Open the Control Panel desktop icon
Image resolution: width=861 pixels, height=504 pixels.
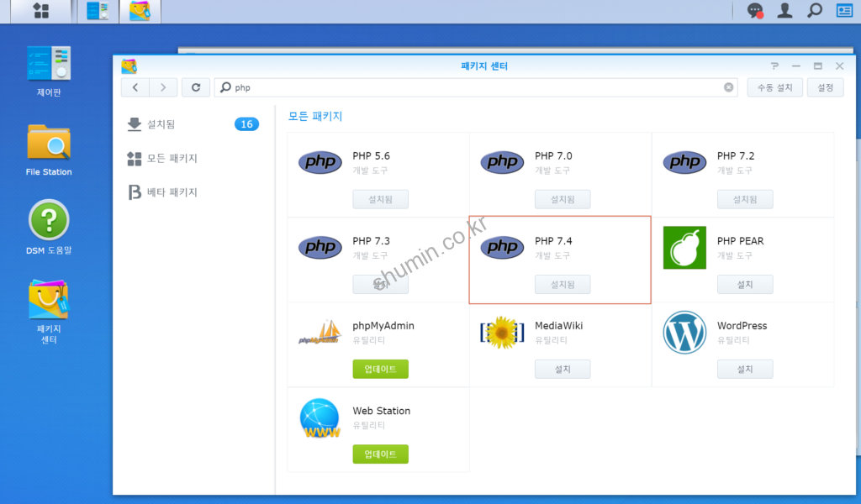pos(48,65)
